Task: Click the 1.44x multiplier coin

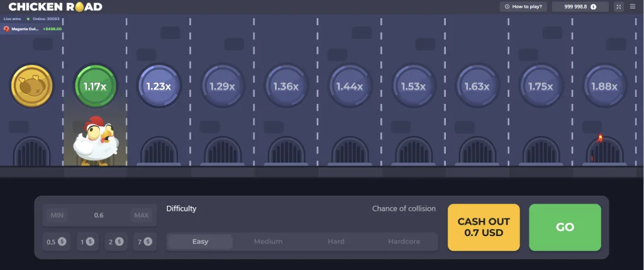Action: [x=350, y=86]
